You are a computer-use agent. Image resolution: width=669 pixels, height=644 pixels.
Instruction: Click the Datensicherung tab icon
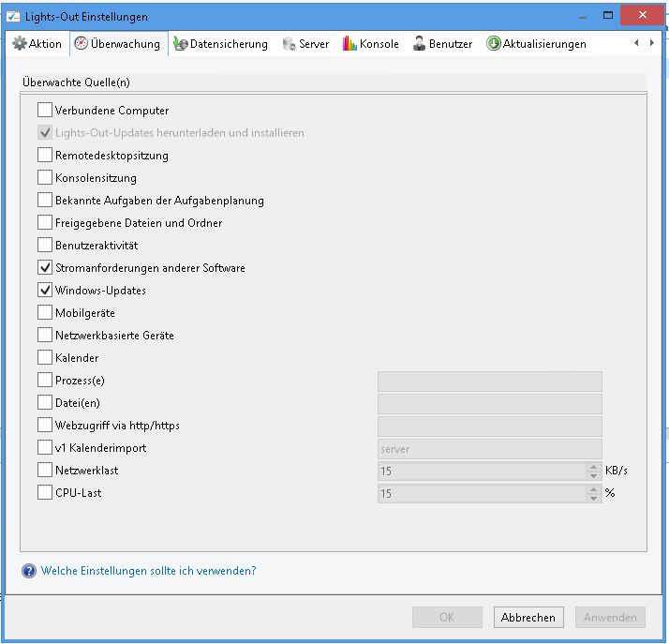[x=181, y=44]
